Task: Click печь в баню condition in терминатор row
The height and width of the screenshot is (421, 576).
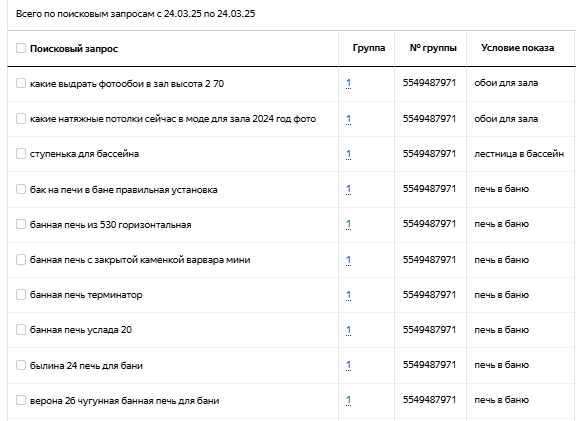Action: coord(501,295)
